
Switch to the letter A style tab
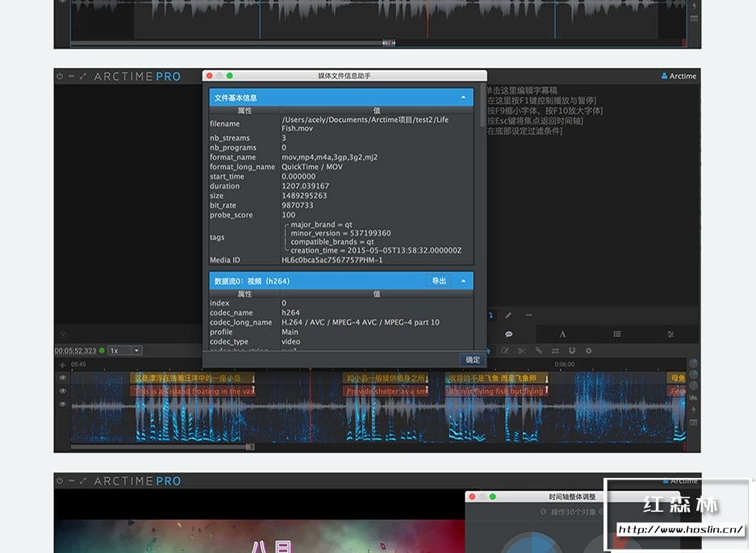562,334
